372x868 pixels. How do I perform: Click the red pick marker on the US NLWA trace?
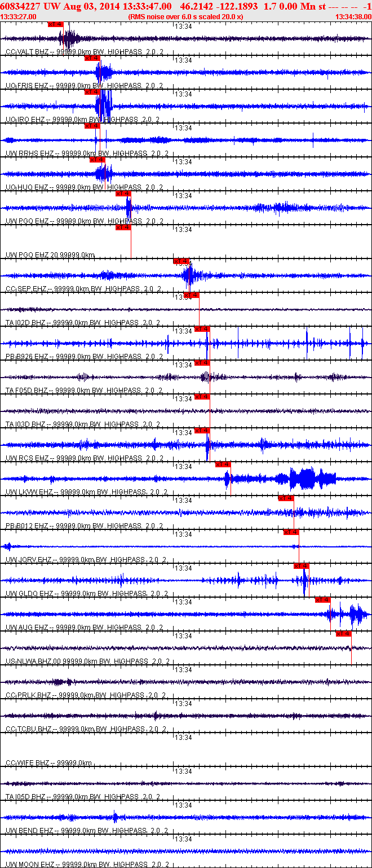343,634
